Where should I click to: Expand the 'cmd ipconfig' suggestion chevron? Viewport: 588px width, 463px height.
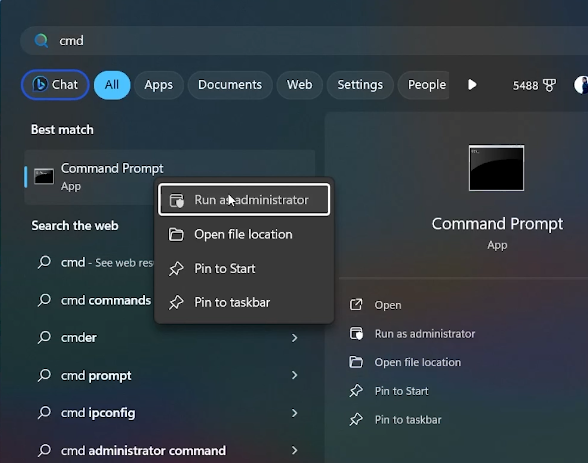click(295, 413)
